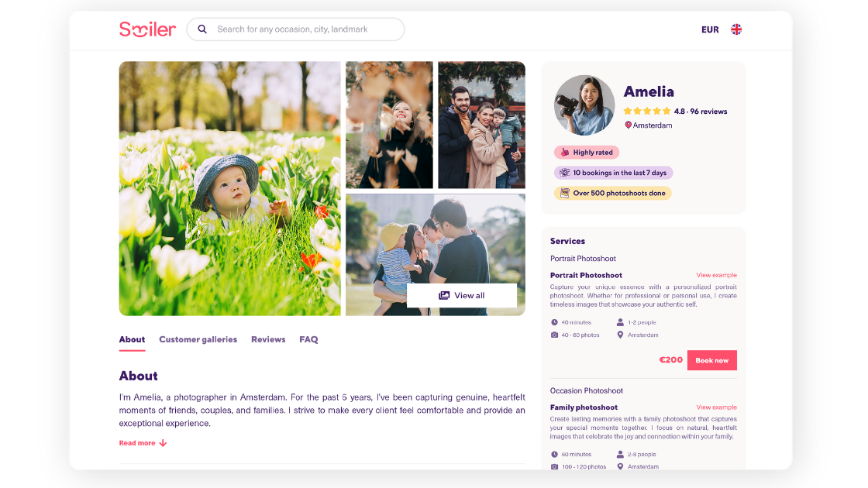
Task: Click the gallery icon in View all
Action: click(444, 295)
